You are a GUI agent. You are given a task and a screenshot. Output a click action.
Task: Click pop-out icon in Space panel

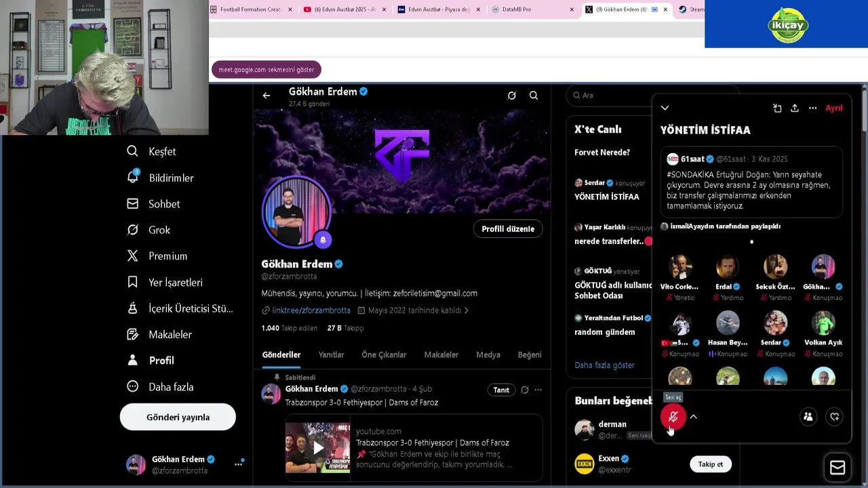[x=777, y=108]
